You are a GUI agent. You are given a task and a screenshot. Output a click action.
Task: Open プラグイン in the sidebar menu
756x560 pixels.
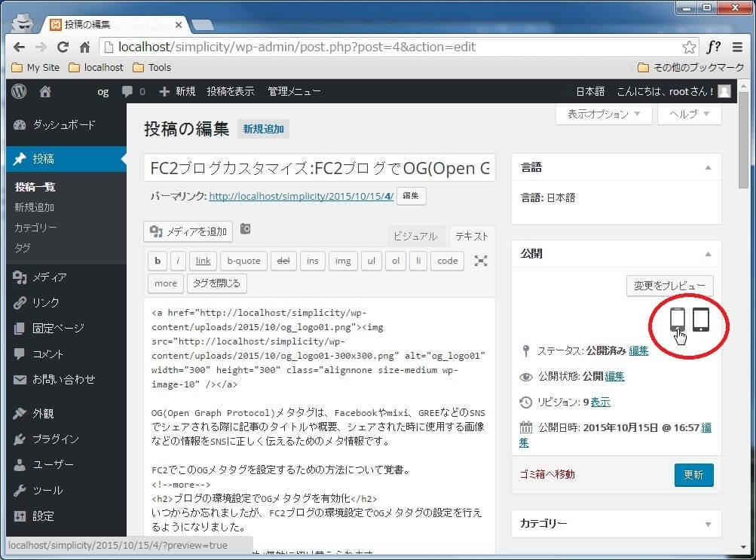[x=55, y=439]
